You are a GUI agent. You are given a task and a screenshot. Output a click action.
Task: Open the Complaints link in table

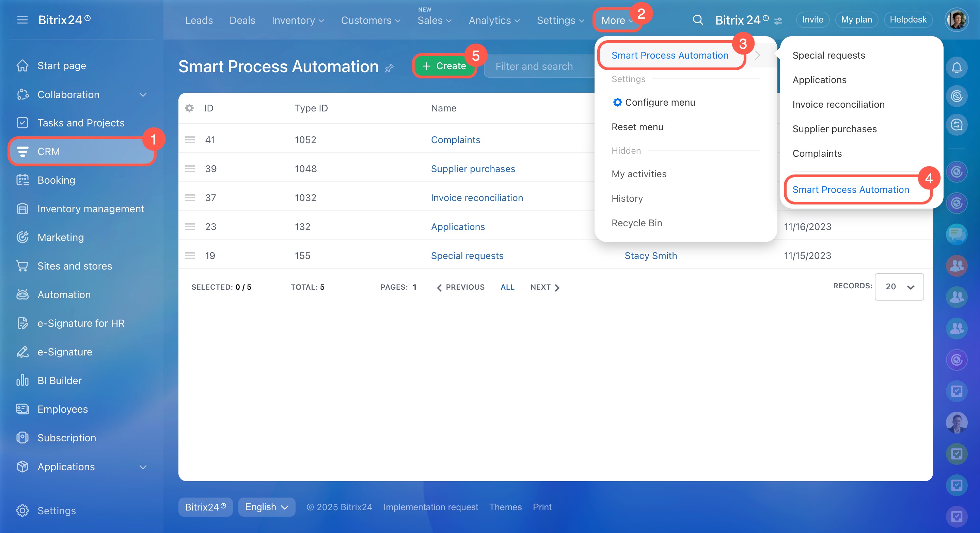(x=455, y=140)
